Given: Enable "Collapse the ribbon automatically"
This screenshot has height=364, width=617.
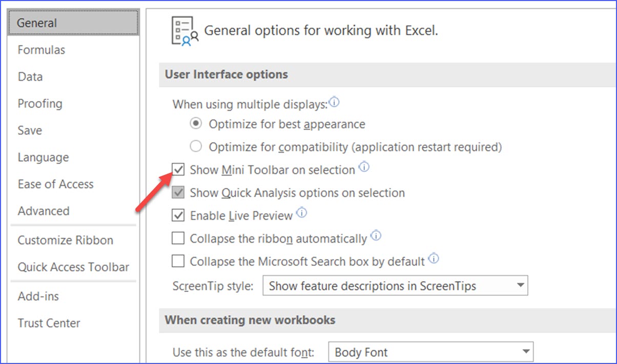Looking at the screenshot, I should point(177,238).
